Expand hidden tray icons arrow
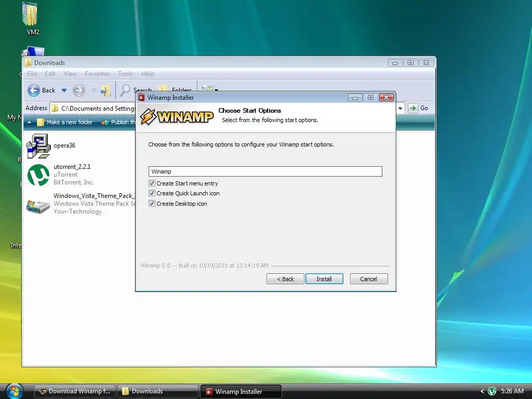The width and height of the screenshot is (532, 399). (482, 391)
